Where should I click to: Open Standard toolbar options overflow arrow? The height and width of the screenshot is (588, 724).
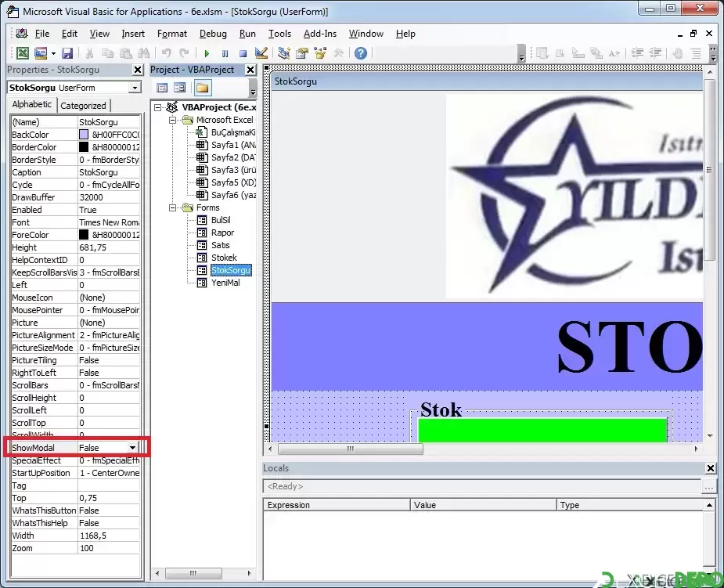pos(521,53)
